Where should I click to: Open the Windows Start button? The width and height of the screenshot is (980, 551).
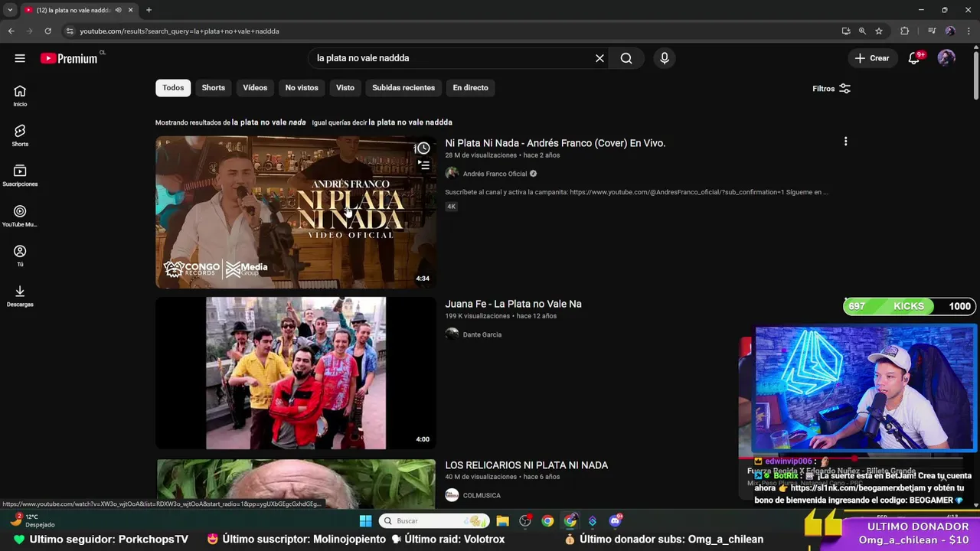point(365,521)
